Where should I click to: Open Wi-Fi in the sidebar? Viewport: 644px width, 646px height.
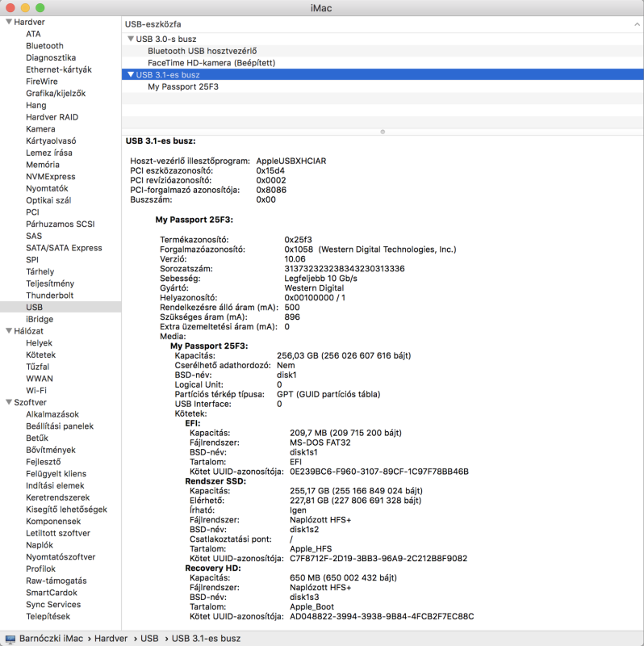tap(36, 391)
